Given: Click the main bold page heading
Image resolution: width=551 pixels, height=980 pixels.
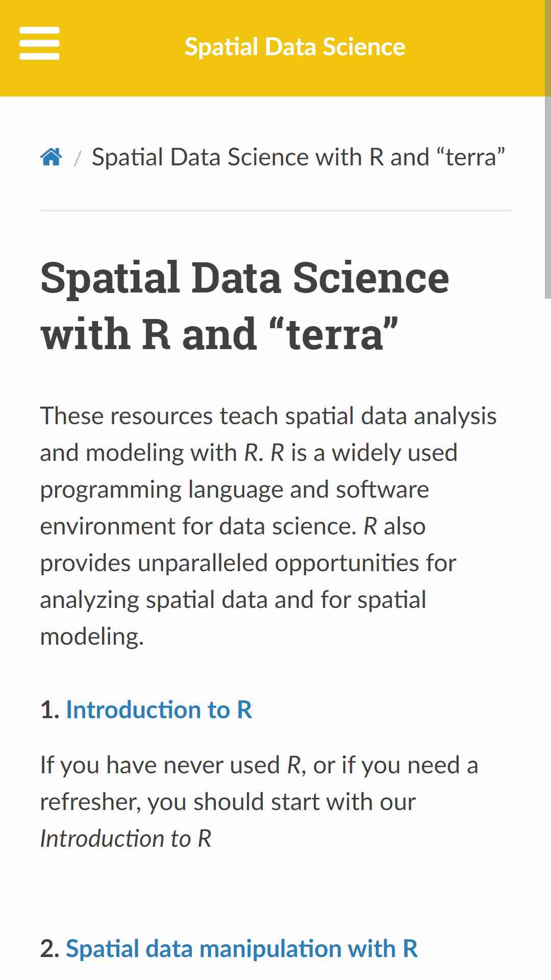Looking at the screenshot, I should pyautogui.click(x=245, y=305).
